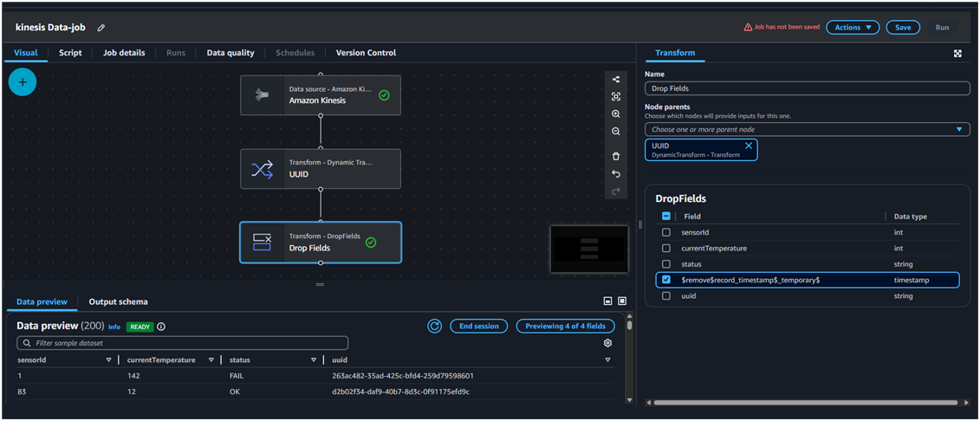Image resolution: width=980 pixels, height=421 pixels.
Task: Click the horizontal pane resize handle
Action: pyautogui.click(x=320, y=284)
